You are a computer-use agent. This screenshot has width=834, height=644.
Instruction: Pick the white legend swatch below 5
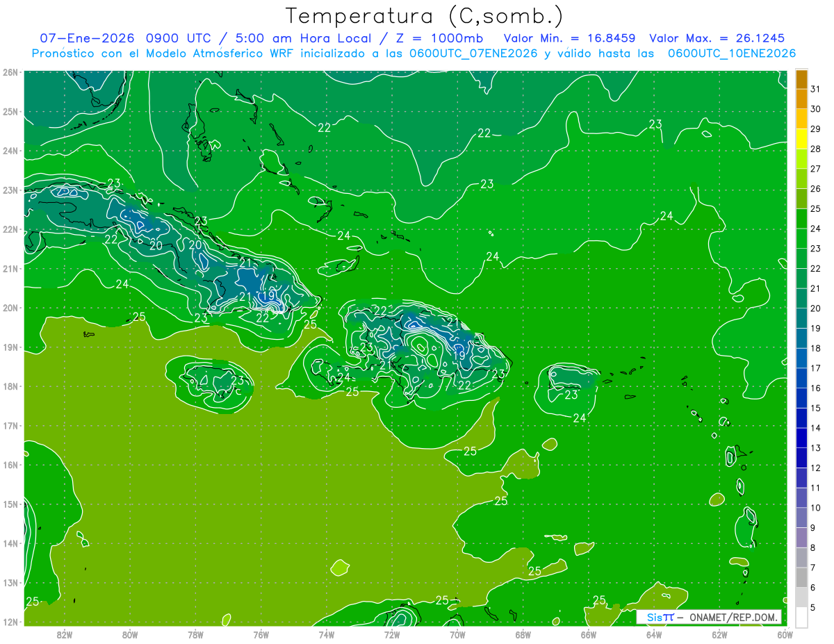click(x=801, y=617)
